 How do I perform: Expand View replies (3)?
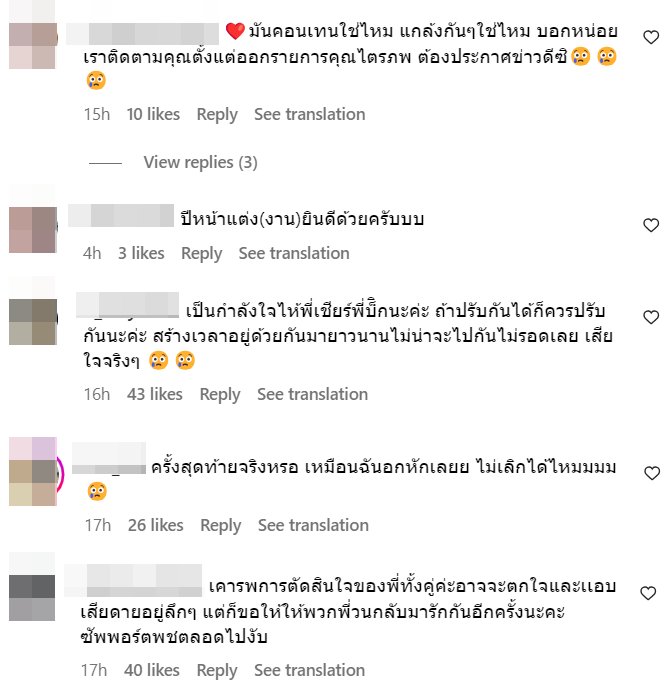201,163
